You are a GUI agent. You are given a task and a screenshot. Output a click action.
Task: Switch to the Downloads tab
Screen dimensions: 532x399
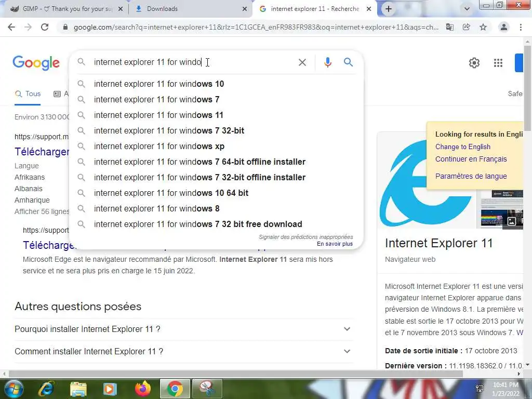tap(191, 9)
